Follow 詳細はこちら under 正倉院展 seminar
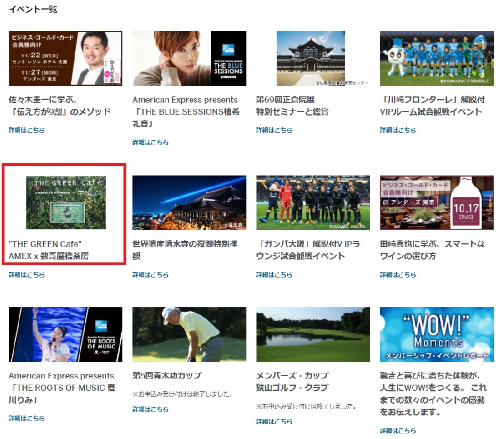 pyautogui.click(x=274, y=130)
